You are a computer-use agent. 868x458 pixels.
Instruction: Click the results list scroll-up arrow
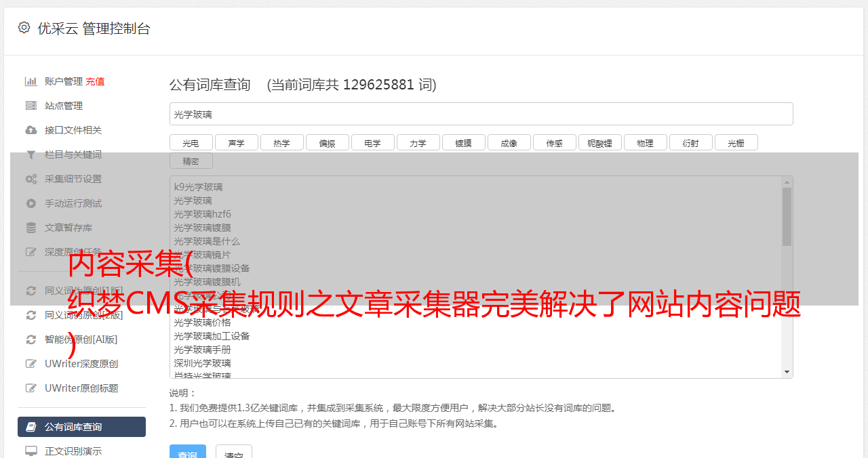click(787, 182)
